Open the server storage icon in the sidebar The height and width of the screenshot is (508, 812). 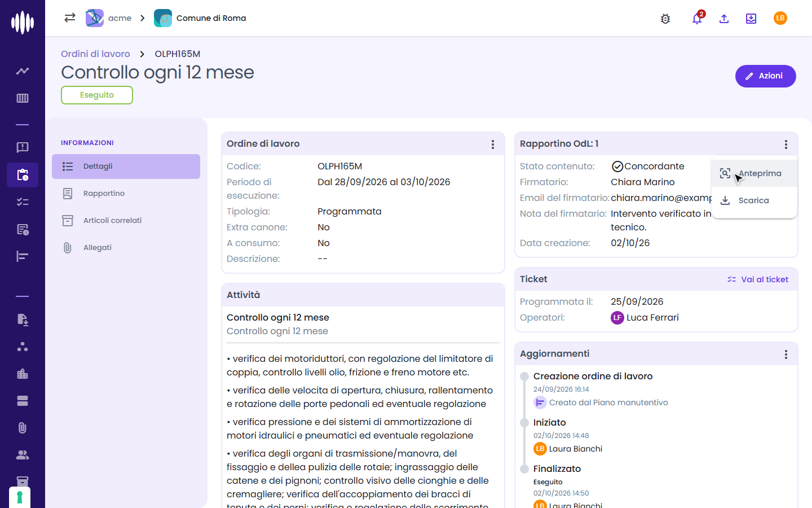click(x=23, y=401)
